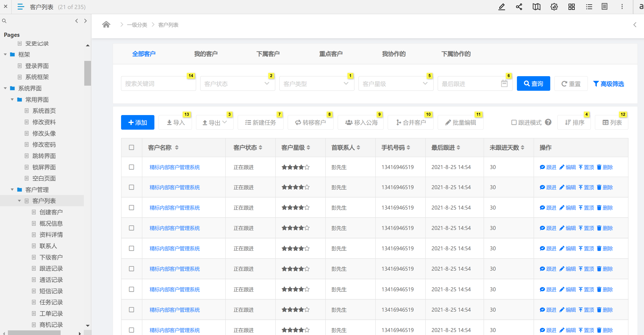Click the Pages panel vertical scrollbar thumb
Screen dimensions: 644x335
tap(88, 73)
